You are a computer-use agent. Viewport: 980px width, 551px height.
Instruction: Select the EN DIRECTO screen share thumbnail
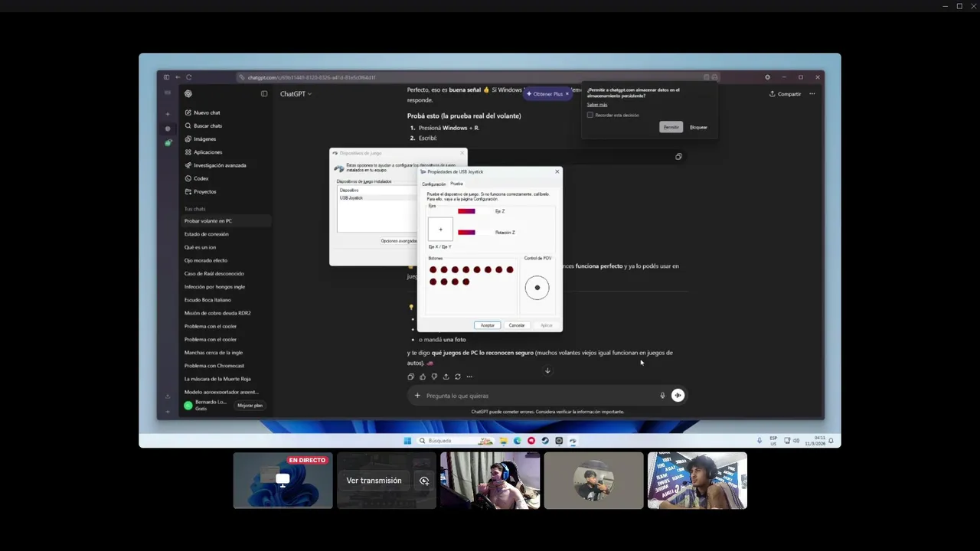pos(283,481)
